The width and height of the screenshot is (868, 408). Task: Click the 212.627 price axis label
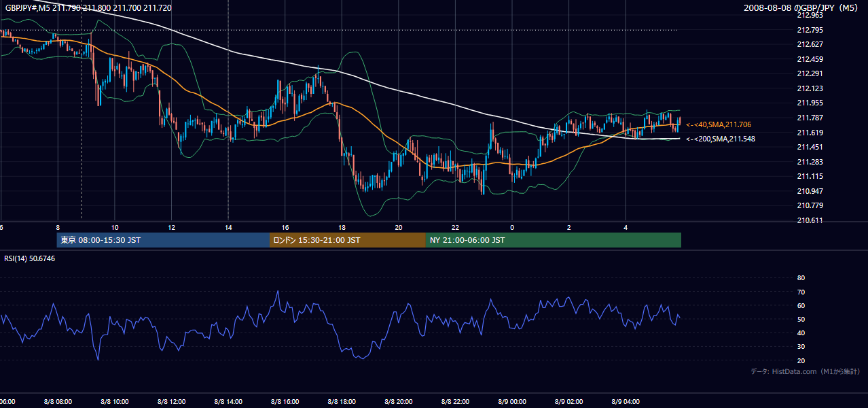pyautogui.click(x=810, y=44)
